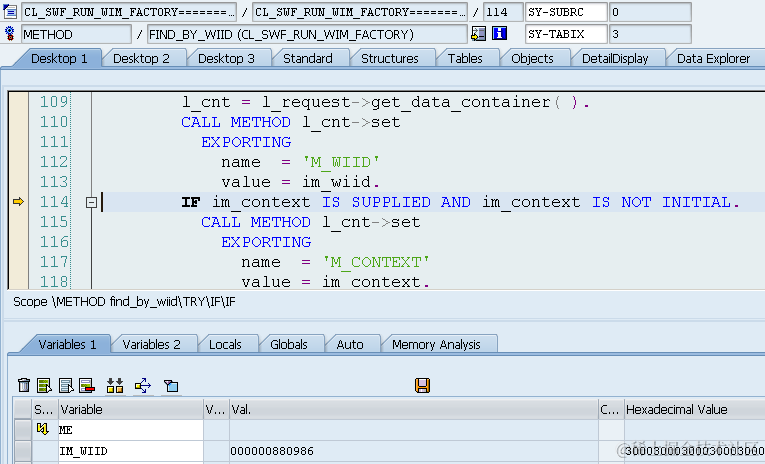Screen dimensions: 765x464
Task: Click the FIND_BY_WIID method name field
Action: [307, 34]
